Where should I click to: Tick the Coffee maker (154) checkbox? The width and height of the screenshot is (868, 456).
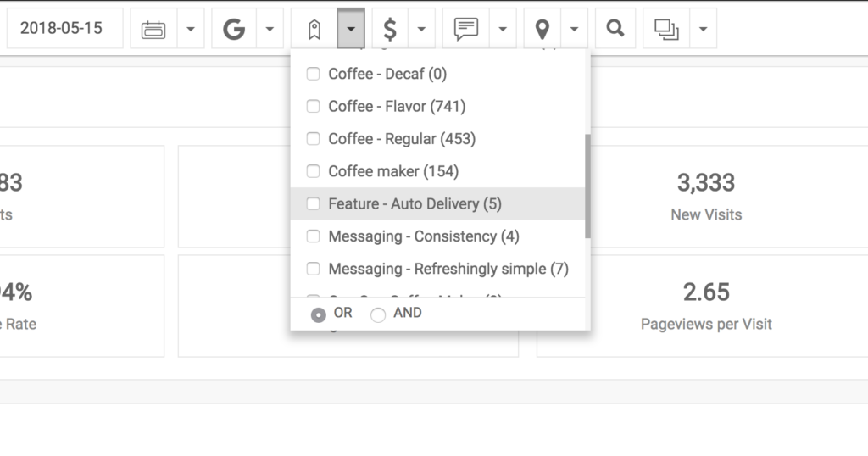click(x=314, y=171)
